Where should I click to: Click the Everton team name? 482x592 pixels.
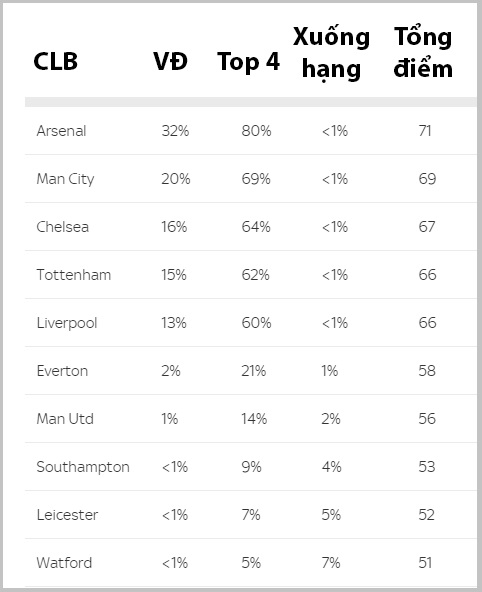[62, 371]
